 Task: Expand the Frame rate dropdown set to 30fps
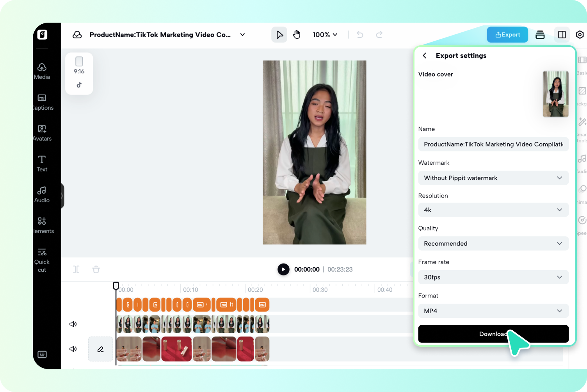[x=493, y=277]
